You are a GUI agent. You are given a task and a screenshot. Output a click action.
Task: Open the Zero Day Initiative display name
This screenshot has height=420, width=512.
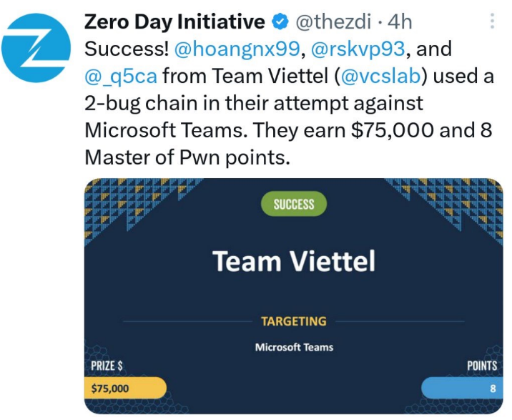[x=174, y=23]
